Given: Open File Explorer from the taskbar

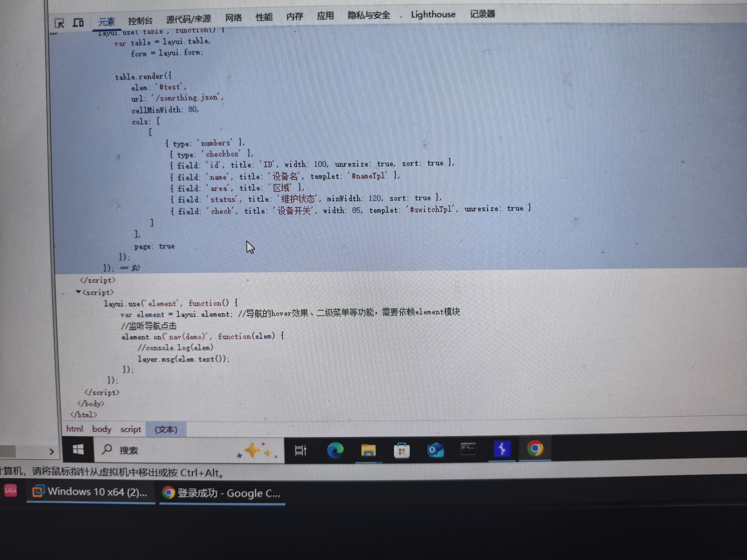Looking at the screenshot, I should pyautogui.click(x=368, y=450).
